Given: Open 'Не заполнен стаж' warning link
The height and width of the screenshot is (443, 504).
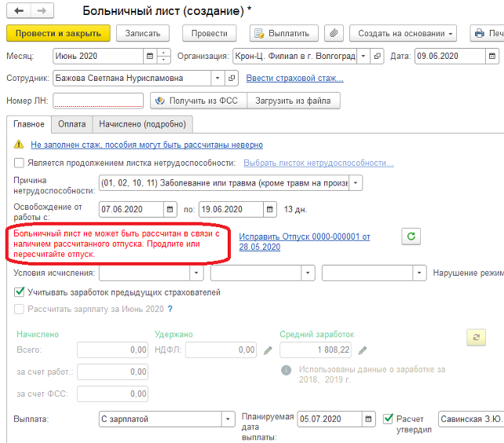Looking at the screenshot, I should pos(147,145).
